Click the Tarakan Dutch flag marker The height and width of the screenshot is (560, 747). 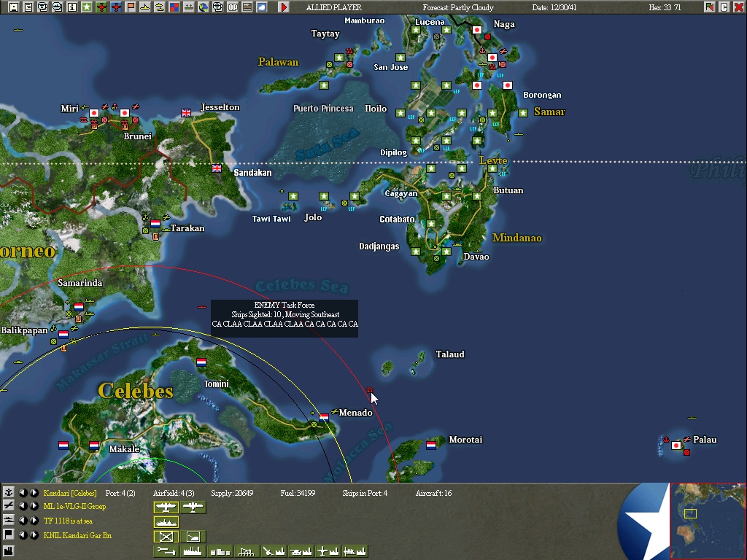pos(155,223)
